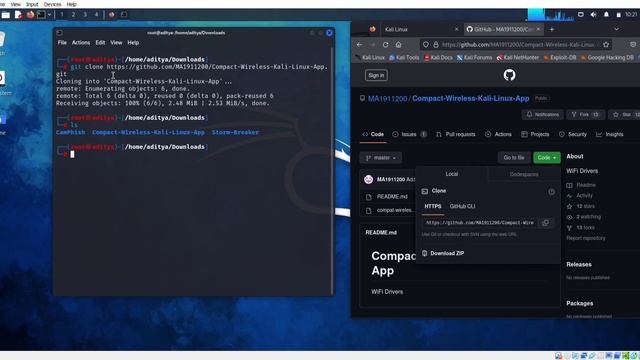Launch text editor icon in top panel
The image size is (640, 360).
(18, 15)
